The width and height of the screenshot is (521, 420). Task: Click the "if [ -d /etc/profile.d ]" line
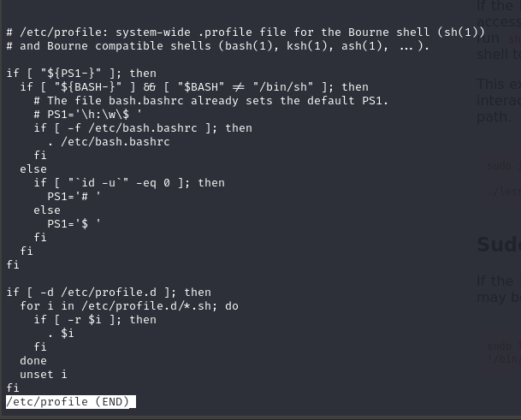click(109, 292)
